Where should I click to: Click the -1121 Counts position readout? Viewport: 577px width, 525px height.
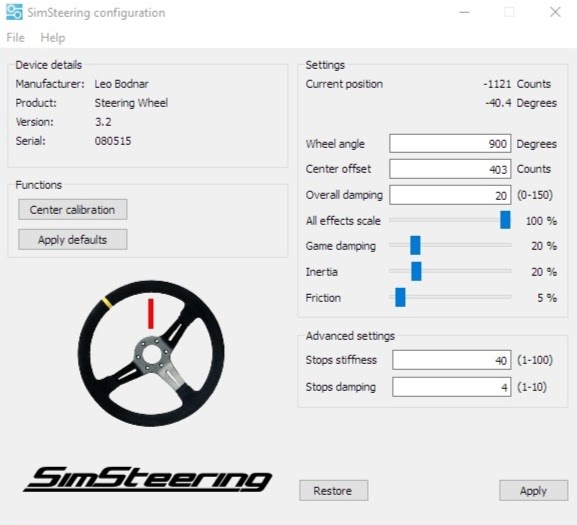[517, 84]
